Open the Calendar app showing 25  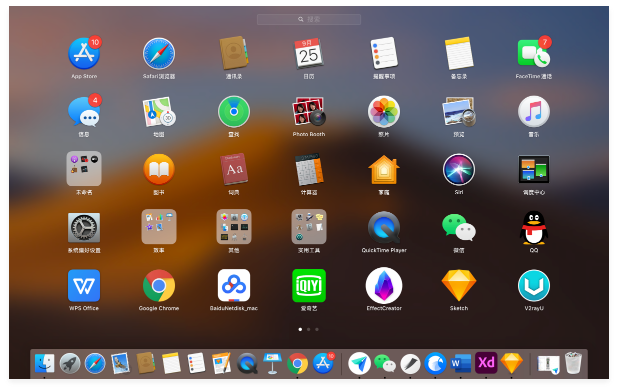point(309,53)
